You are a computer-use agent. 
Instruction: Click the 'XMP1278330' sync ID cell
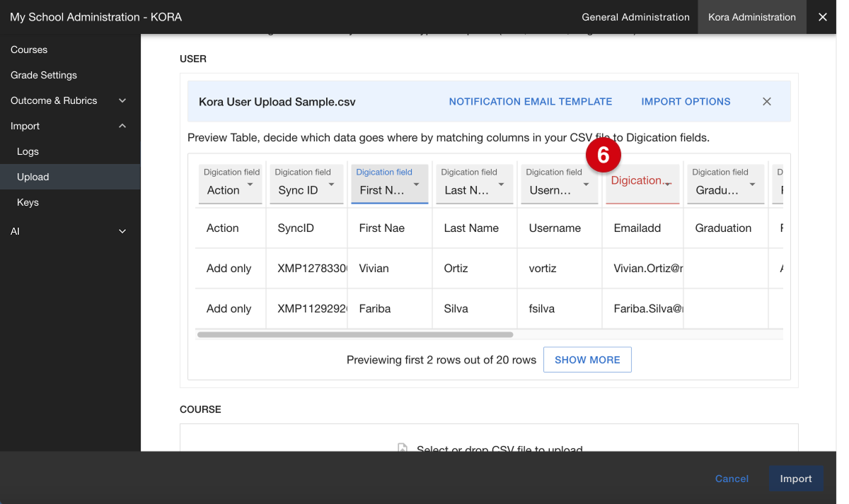coord(307,269)
